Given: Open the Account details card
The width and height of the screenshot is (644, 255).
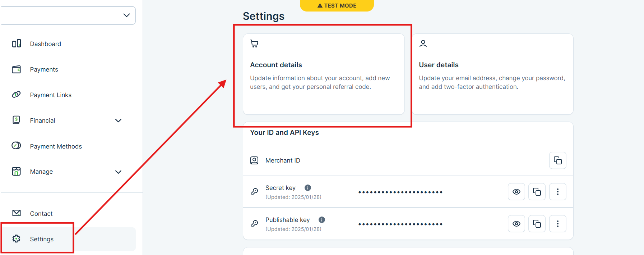Looking at the screenshot, I should [x=323, y=74].
